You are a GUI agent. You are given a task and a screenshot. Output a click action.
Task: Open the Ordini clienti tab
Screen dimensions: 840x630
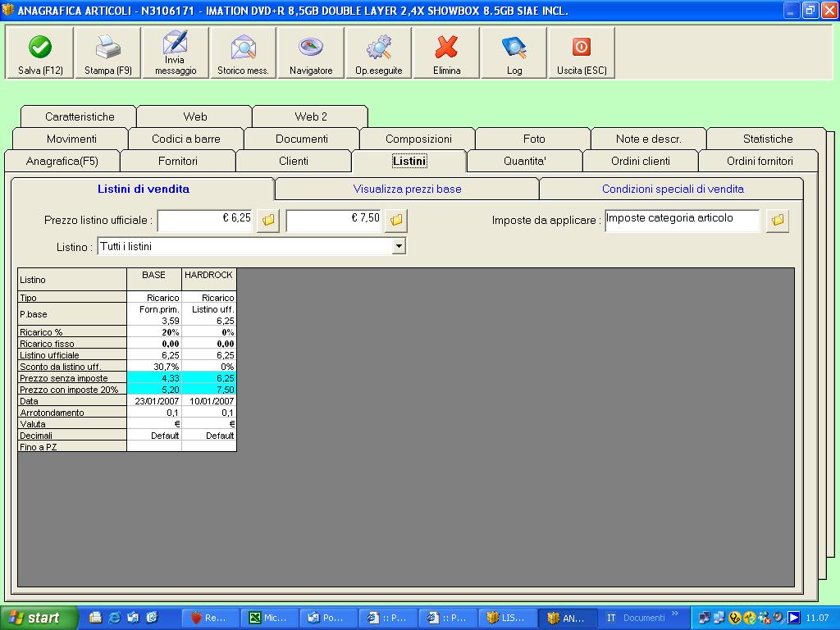point(641,162)
